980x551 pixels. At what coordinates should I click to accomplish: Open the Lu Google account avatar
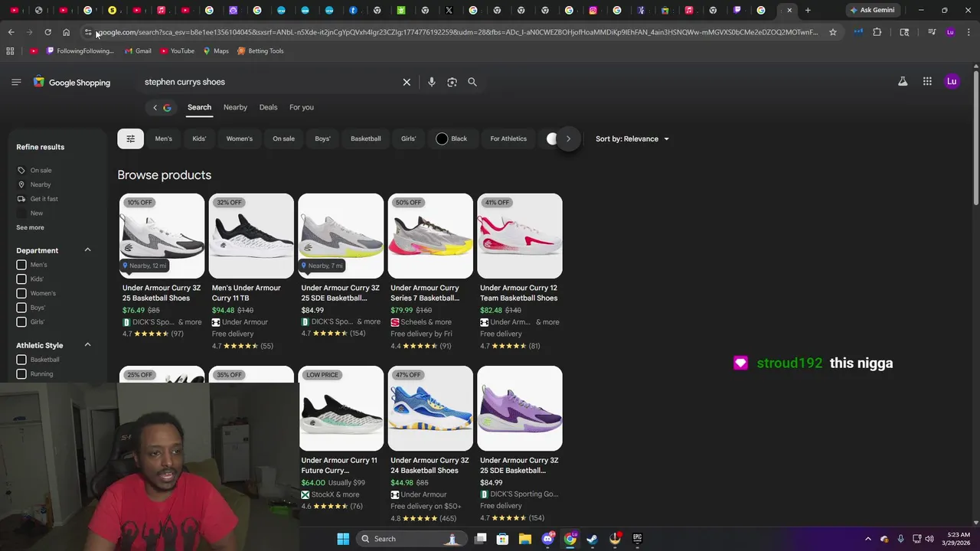(x=952, y=82)
